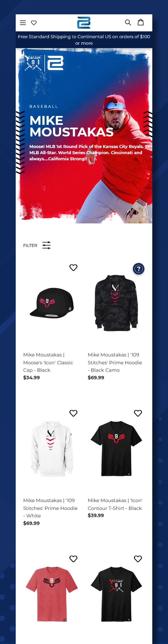Open the search magnifier icon

click(x=128, y=23)
